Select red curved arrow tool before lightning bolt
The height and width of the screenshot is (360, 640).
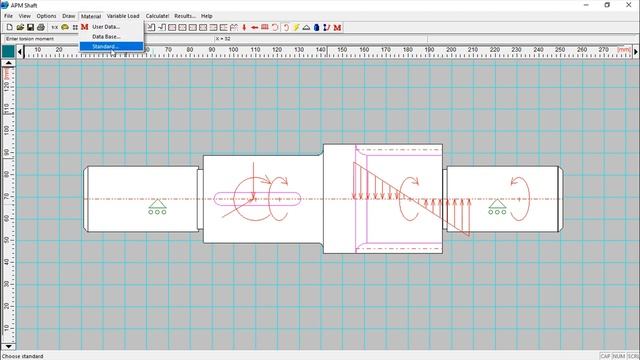[x=286, y=27]
